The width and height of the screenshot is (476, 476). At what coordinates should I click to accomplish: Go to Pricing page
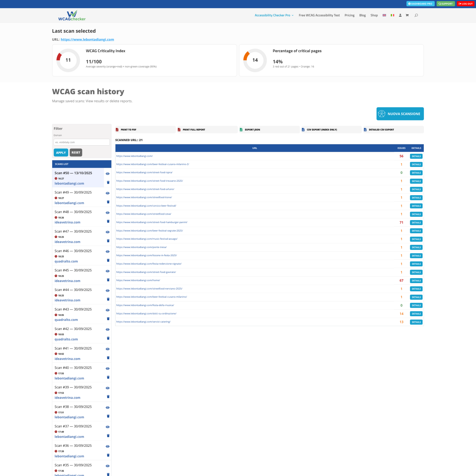[349, 15]
